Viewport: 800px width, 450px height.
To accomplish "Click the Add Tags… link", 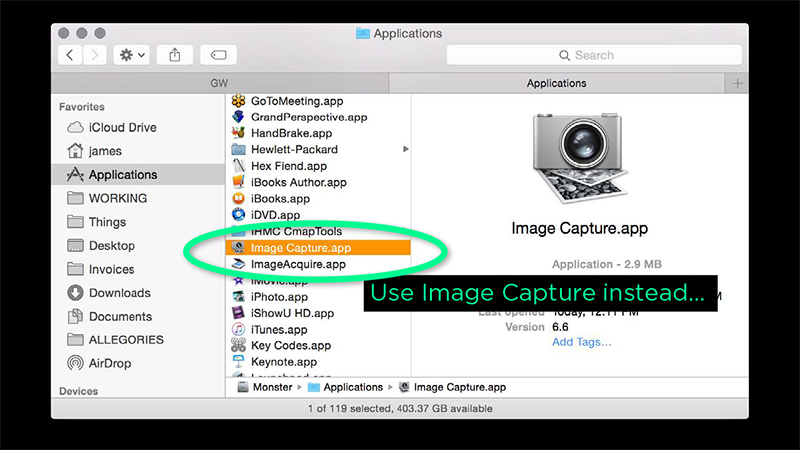I will point(581,342).
